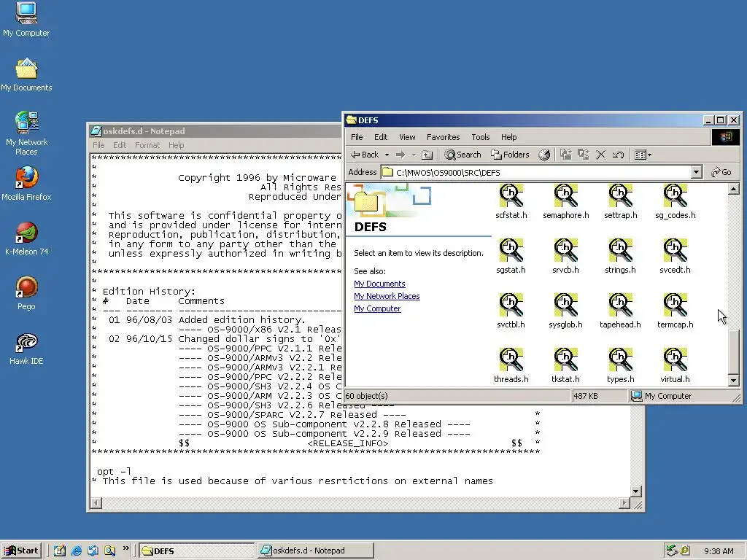Click the Back toolbar button
This screenshot has height=560, width=747.
(365, 155)
